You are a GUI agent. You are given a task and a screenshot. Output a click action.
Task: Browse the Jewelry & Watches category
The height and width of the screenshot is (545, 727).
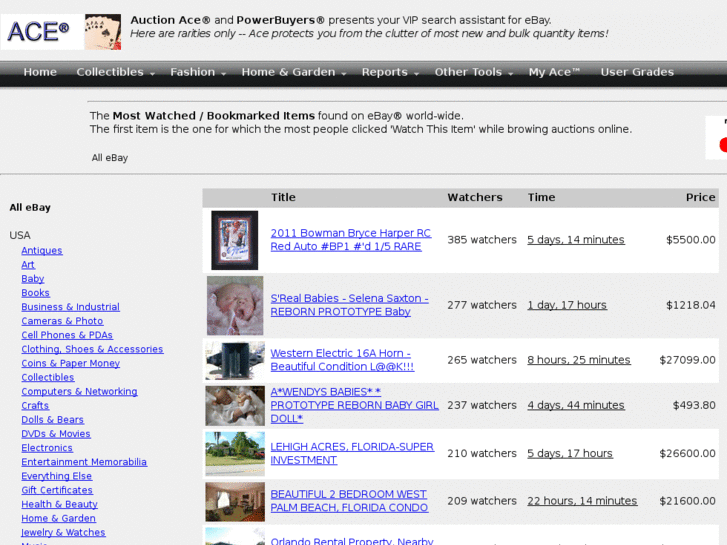click(x=63, y=532)
